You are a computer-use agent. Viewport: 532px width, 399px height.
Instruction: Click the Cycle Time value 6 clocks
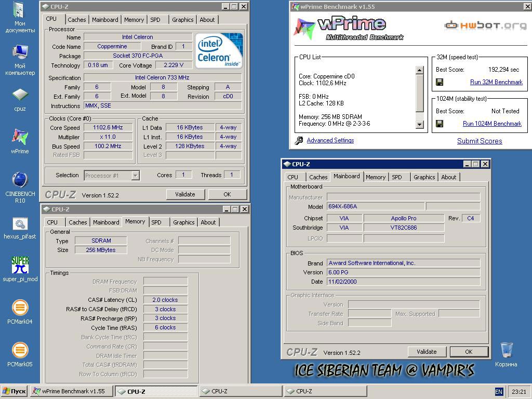(x=165, y=328)
